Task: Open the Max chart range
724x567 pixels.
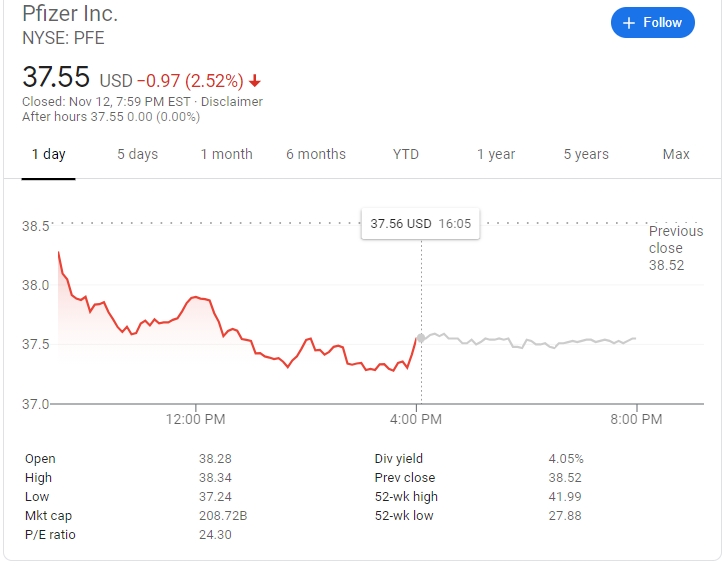Action: 676,154
